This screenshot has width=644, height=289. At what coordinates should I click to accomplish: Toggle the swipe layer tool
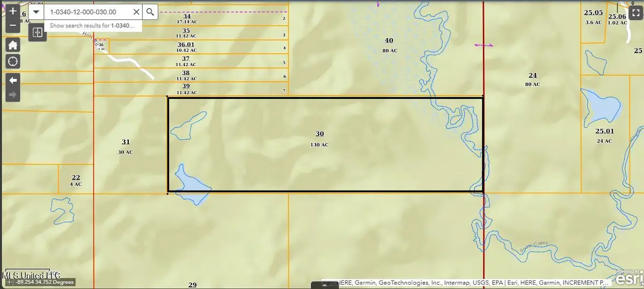[x=37, y=32]
